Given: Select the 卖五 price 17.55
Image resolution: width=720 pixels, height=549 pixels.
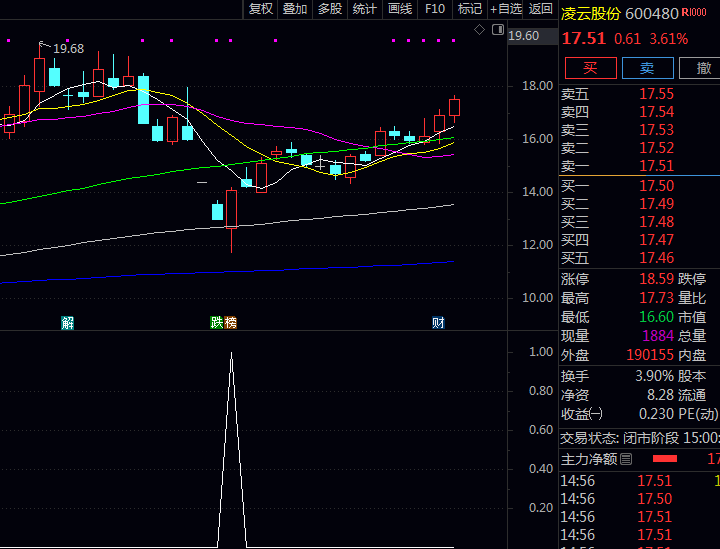Looking at the screenshot, I should pyautogui.click(x=656, y=94).
